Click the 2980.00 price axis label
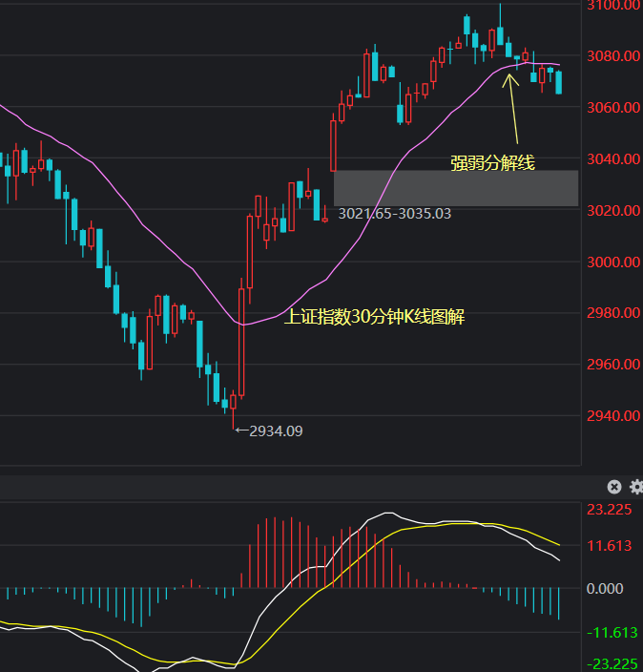This screenshot has width=643, height=672. coord(612,313)
